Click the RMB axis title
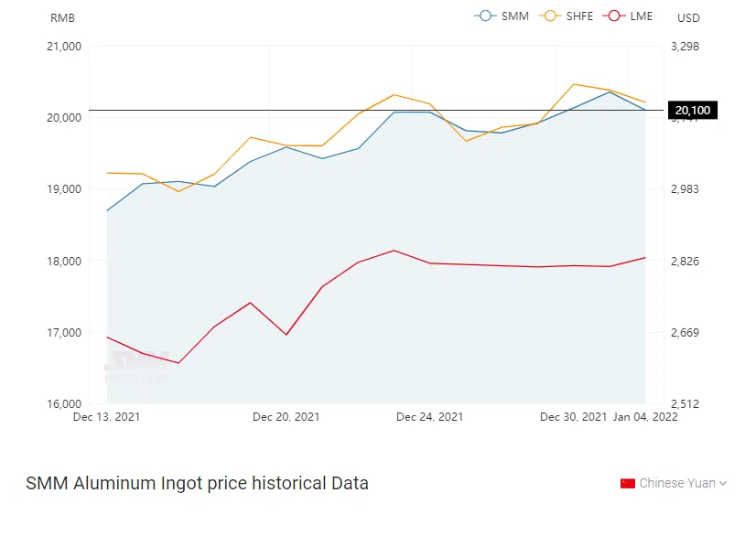The width and height of the screenshot is (756, 536). 62,18
